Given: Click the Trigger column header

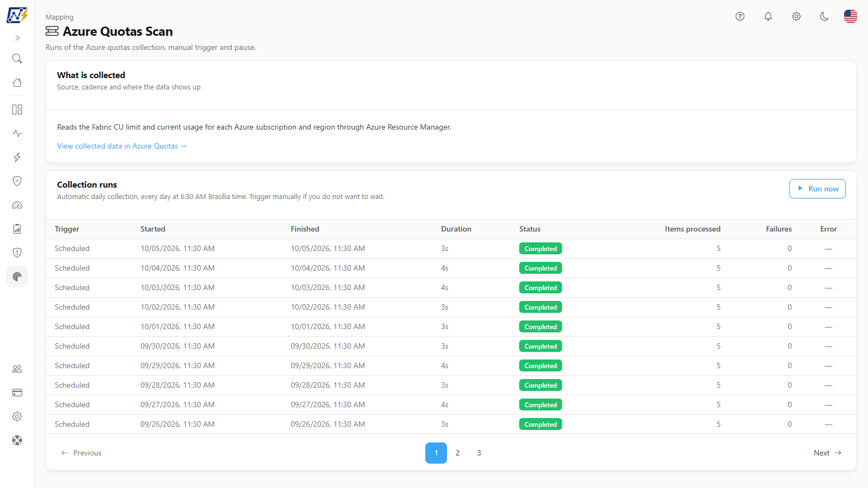Looking at the screenshot, I should click(x=67, y=229).
